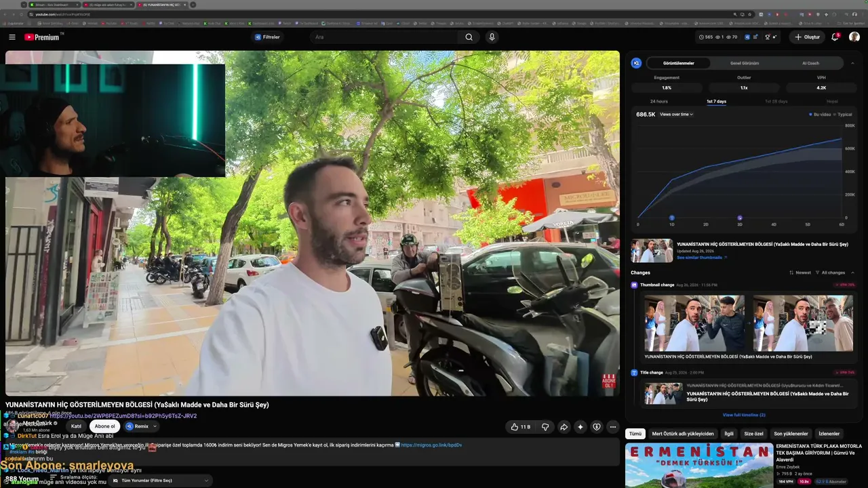The height and width of the screenshot is (488, 868).
Task: Click the old thumbnail in Thumbnail change
Action: (x=694, y=323)
